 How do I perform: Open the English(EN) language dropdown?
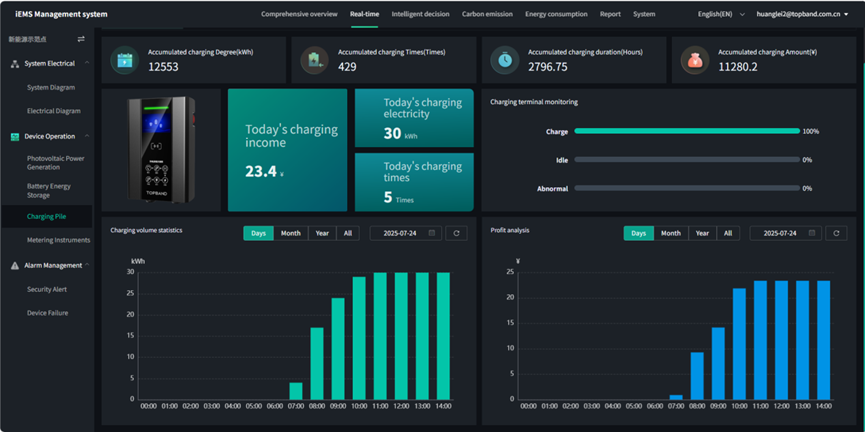tap(720, 14)
